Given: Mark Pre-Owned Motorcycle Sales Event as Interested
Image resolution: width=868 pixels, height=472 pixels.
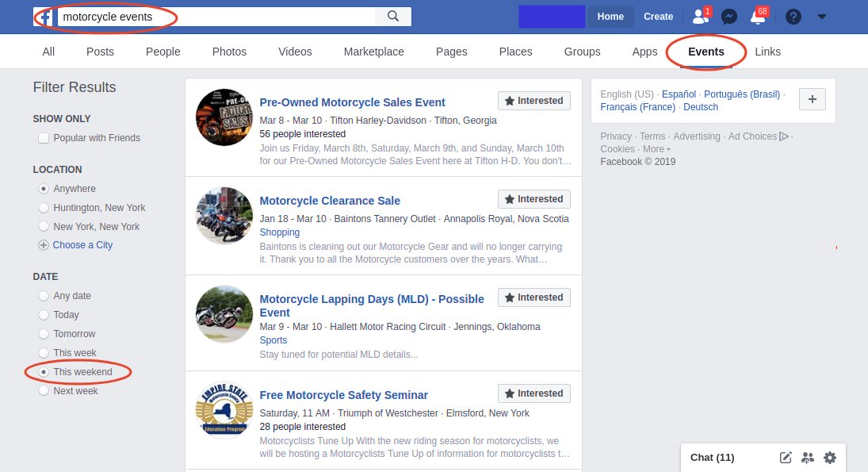Looking at the screenshot, I should tap(534, 101).
